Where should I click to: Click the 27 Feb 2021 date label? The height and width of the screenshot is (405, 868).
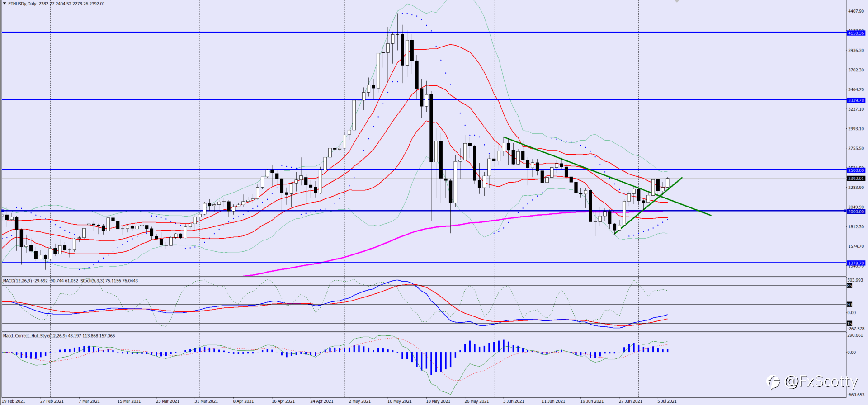(52, 401)
